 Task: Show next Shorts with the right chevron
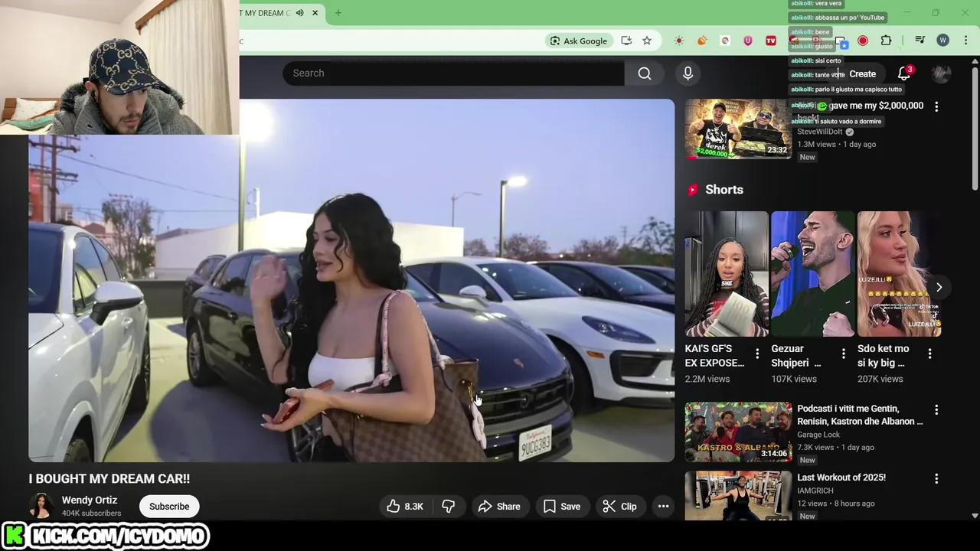(939, 287)
